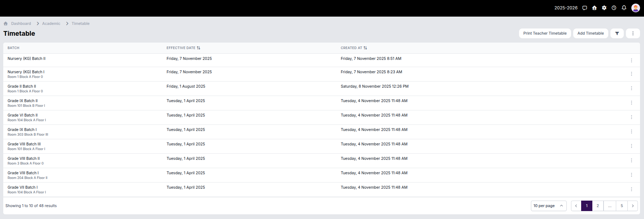
Task: Open row actions for Grade IX Batch I
Action: 631,131
